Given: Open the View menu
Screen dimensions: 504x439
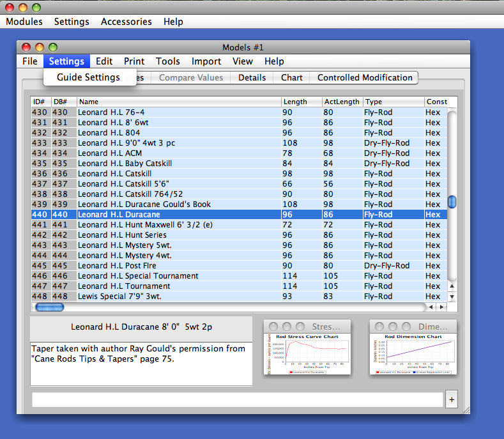Looking at the screenshot, I should pos(242,61).
